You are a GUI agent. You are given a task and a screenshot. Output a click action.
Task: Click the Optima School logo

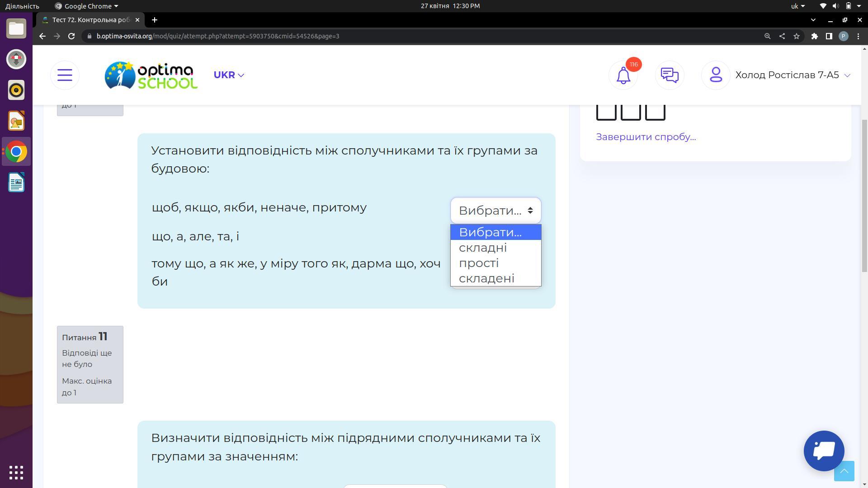pos(151,75)
